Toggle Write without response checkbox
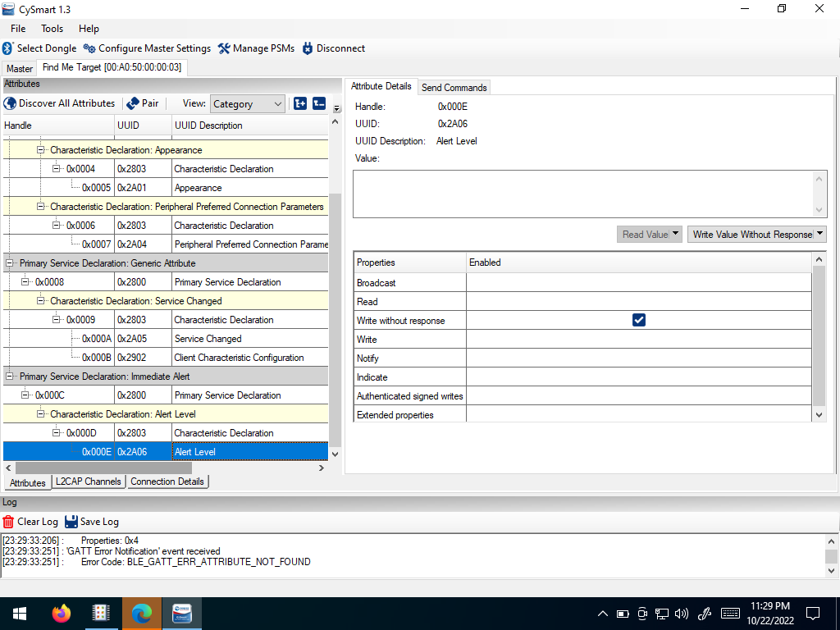Image resolution: width=840 pixels, height=630 pixels. coord(638,321)
